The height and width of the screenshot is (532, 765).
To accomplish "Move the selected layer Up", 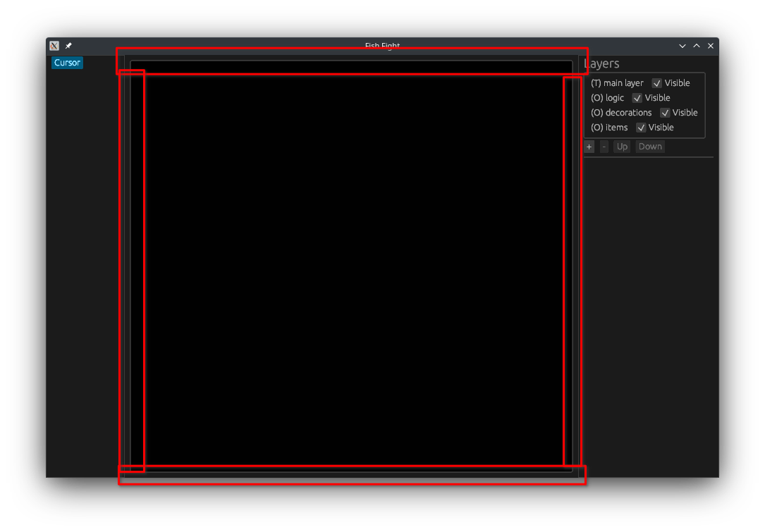I will pyautogui.click(x=622, y=147).
